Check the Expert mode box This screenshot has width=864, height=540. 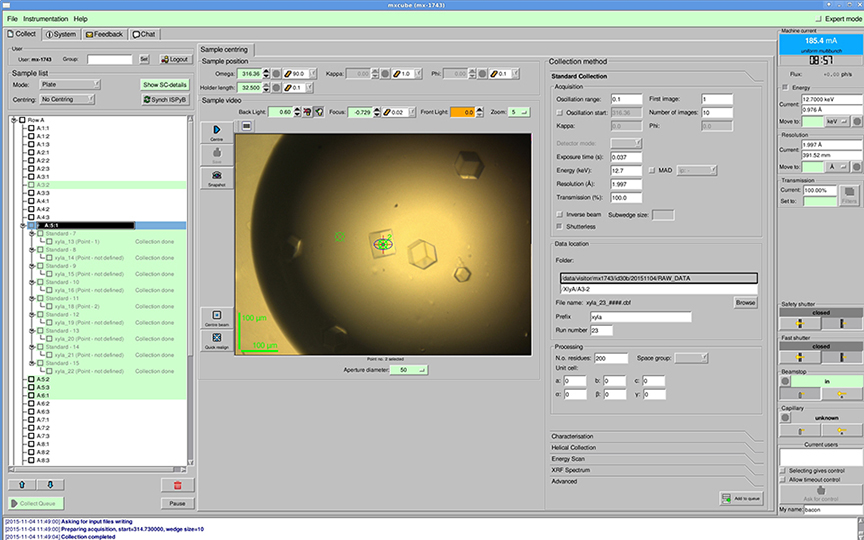coord(819,19)
